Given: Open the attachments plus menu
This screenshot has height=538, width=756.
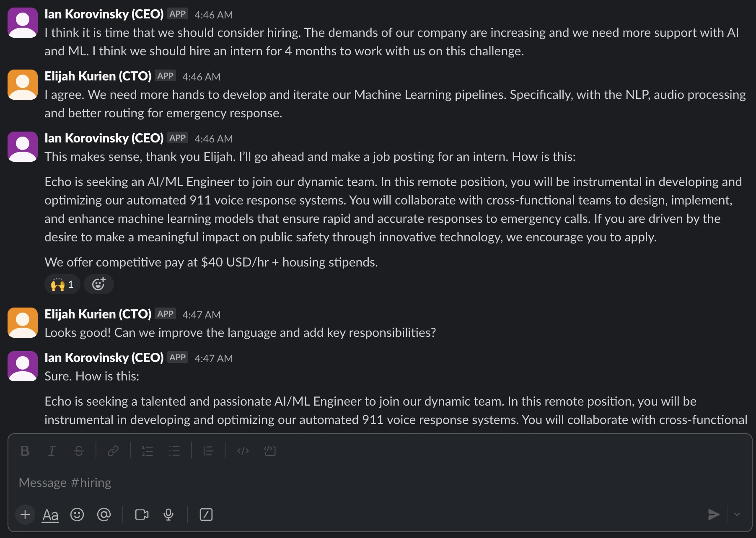Looking at the screenshot, I should [x=25, y=515].
